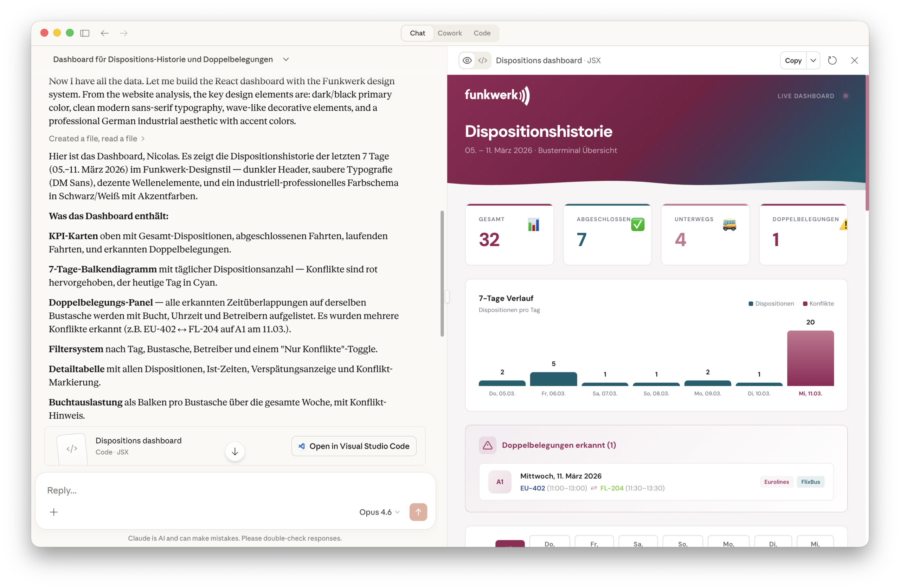Viewport: 900px width, 588px height.
Task: Expand the conversation title dropdown
Action: 286,59
